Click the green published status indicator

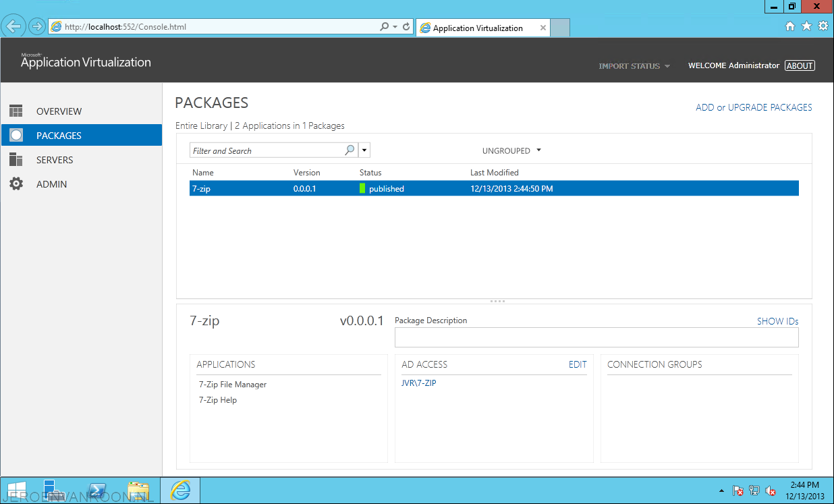[x=362, y=189]
